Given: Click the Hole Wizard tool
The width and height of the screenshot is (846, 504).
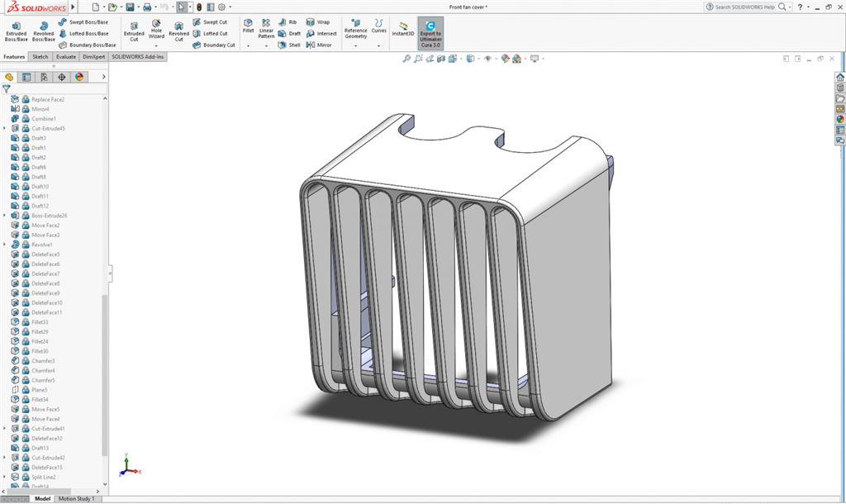Looking at the screenshot, I should tap(156, 31).
